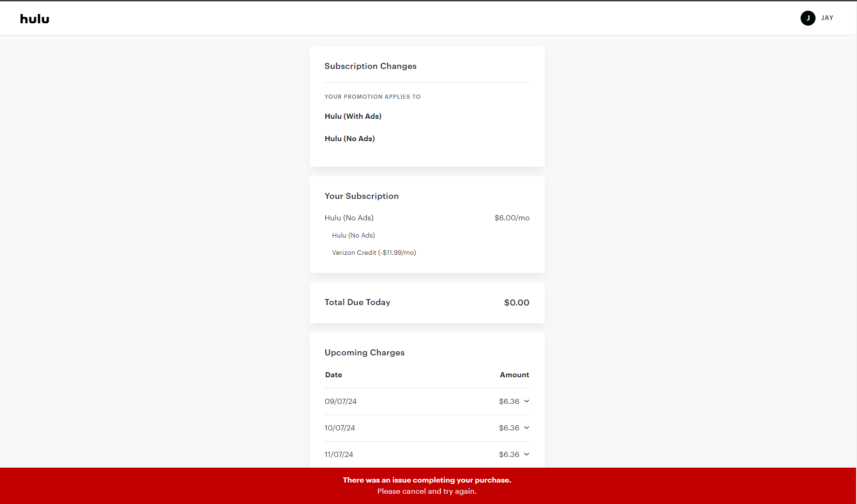Viewport: 857px width, 504px height.
Task: Select Hulu (With Ads) promotion plan
Action: point(353,116)
